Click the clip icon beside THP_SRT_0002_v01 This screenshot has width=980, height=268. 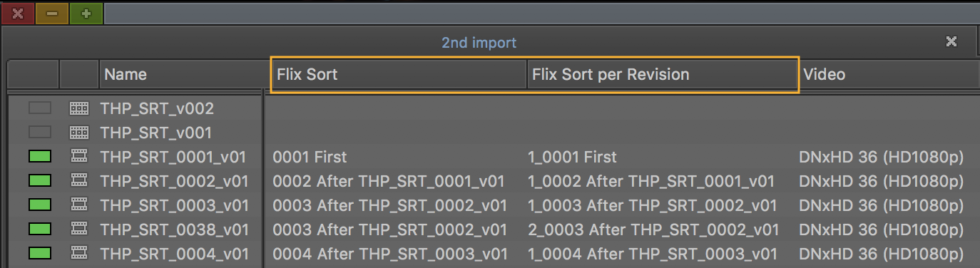click(x=79, y=181)
